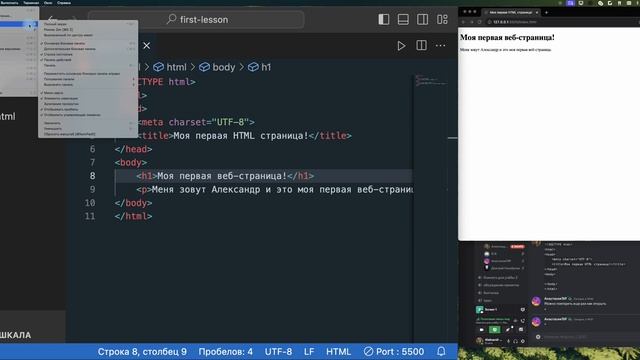Expand the ШКАЛА section in side bar
640x360 pixels.
[x=33, y=335]
